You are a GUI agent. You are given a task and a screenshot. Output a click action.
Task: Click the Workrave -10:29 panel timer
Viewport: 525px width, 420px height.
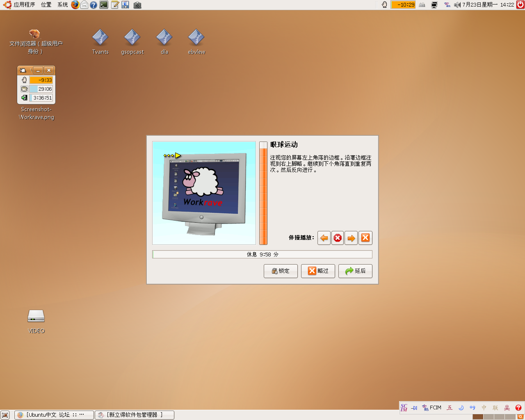[403, 5]
